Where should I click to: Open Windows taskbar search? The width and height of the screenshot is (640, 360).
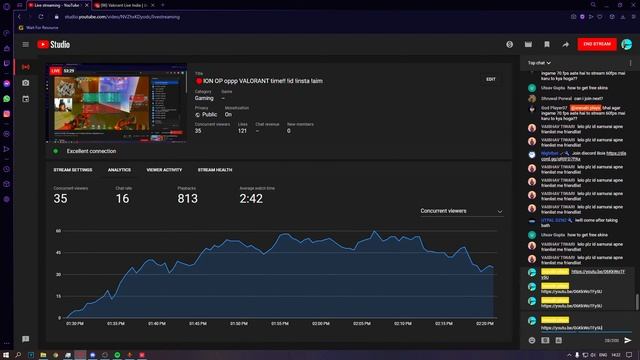[x=18, y=355]
